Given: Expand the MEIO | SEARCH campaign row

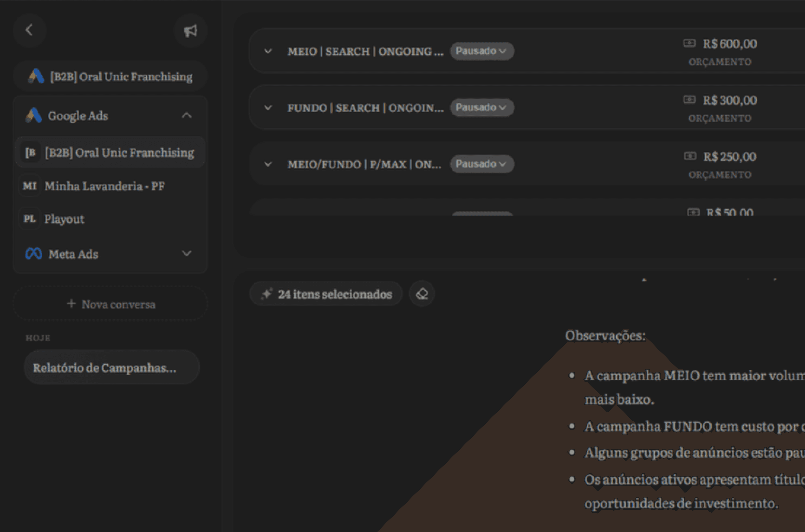Looking at the screenshot, I should 268,51.
